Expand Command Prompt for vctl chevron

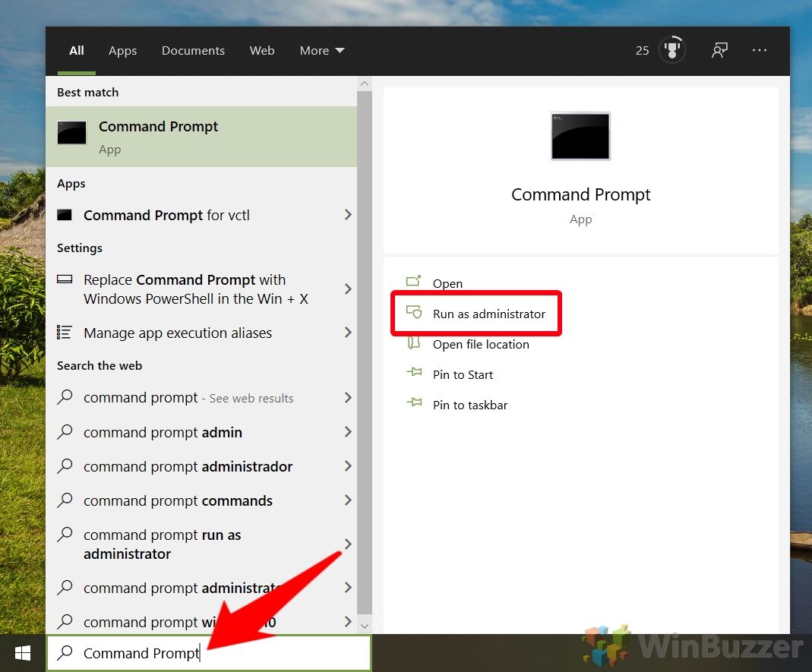[348, 215]
